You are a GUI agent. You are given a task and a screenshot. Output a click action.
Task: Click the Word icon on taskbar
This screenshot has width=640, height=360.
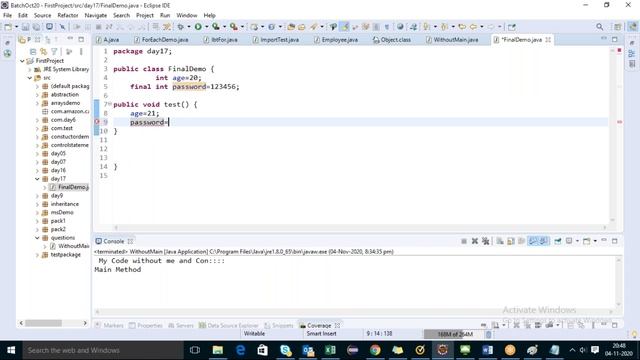click(x=487, y=350)
